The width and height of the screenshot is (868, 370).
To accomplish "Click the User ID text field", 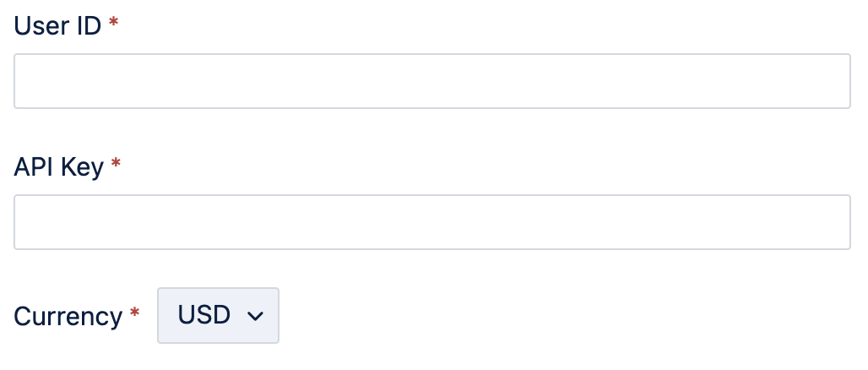I will coord(431,81).
